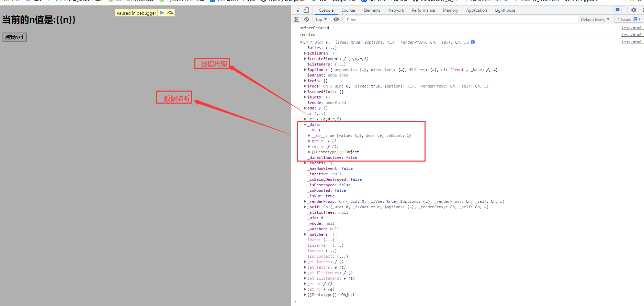Expand the _events object
This screenshot has width=644, height=306.
pos(305,163)
